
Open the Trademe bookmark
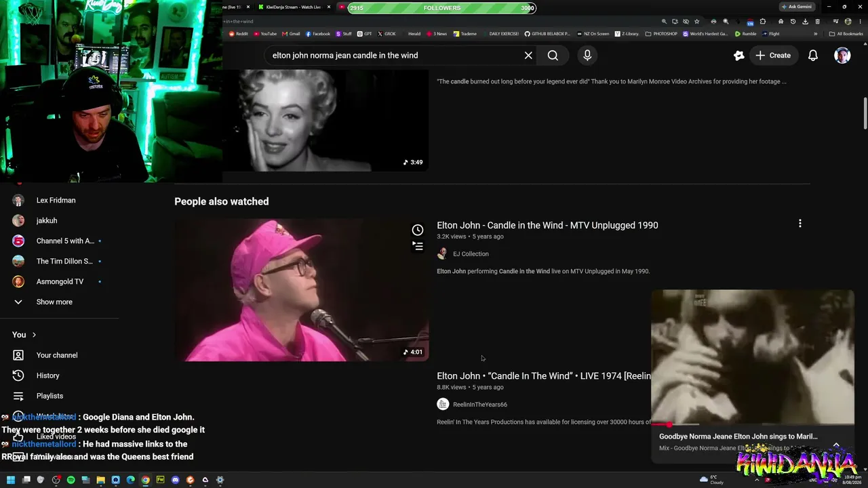click(x=465, y=34)
